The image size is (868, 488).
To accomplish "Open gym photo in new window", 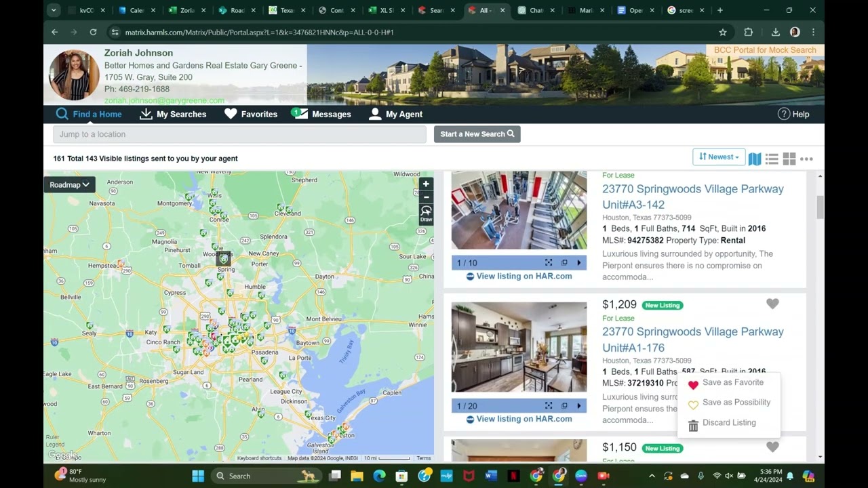I will [x=564, y=262].
